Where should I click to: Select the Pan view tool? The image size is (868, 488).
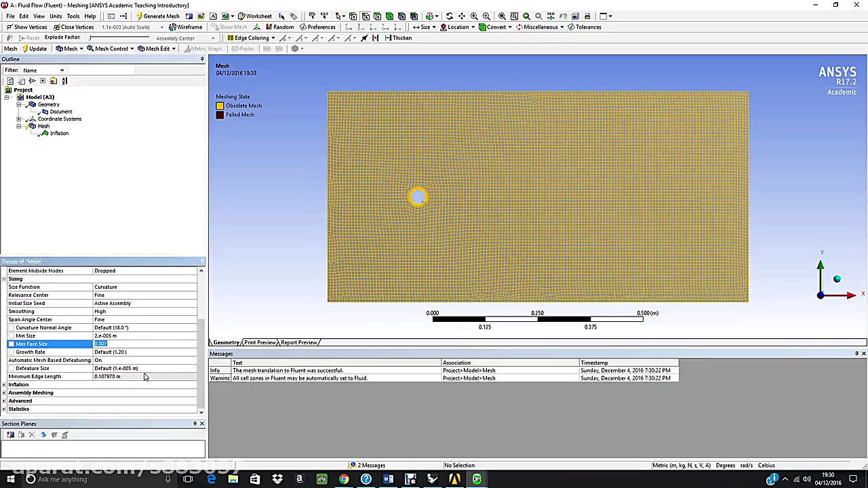click(x=462, y=16)
